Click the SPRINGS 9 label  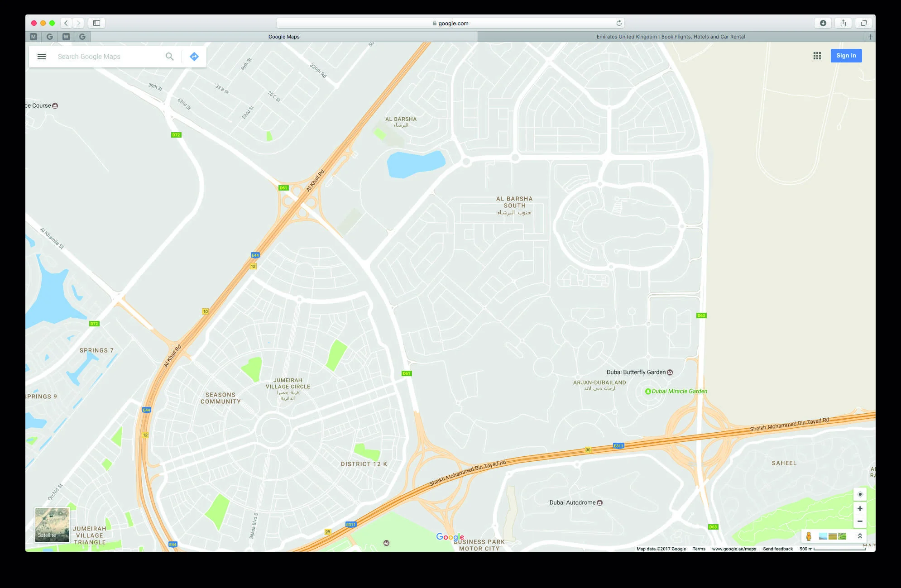point(41,397)
